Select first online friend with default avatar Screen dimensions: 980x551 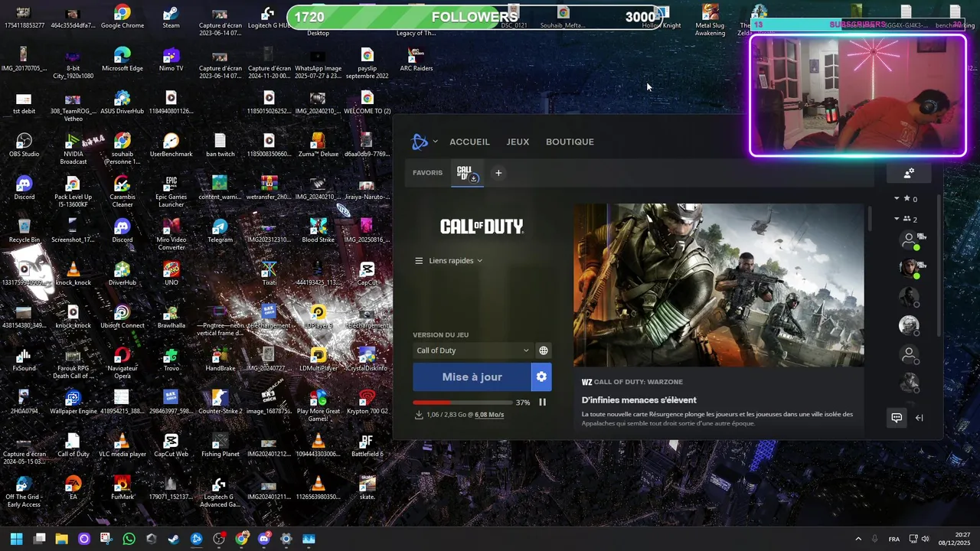pos(909,240)
